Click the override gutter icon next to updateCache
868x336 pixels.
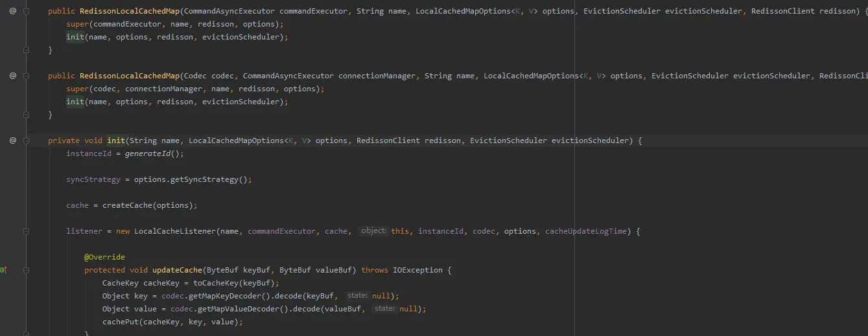(x=4, y=270)
